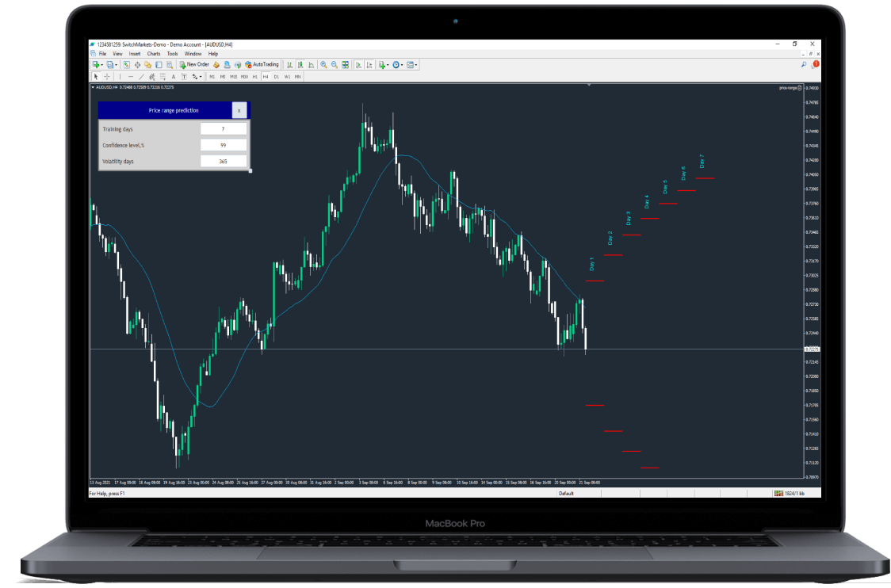Expand the New Chart dropdown arrow
The image size is (891, 588).
[x=101, y=65]
